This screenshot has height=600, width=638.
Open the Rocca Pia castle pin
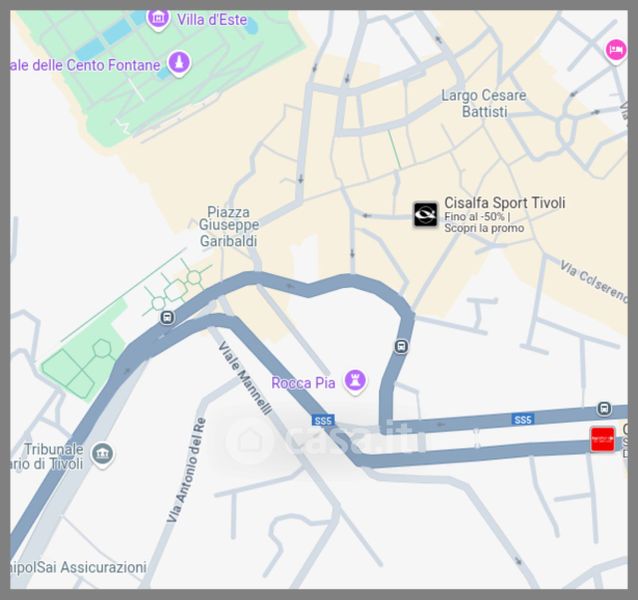(x=355, y=382)
